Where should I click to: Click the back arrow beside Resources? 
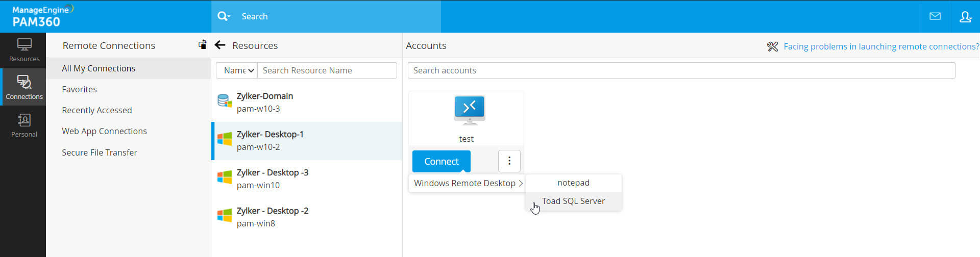pyautogui.click(x=220, y=45)
